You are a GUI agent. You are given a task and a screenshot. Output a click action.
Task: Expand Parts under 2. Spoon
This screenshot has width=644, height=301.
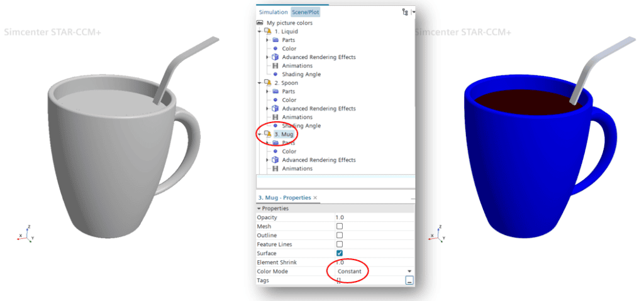point(267,92)
